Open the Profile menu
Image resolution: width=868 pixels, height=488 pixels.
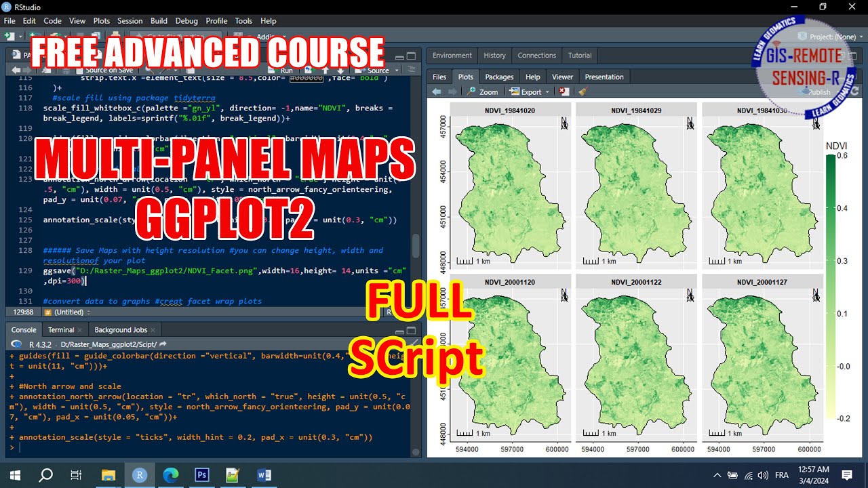(216, 21)
